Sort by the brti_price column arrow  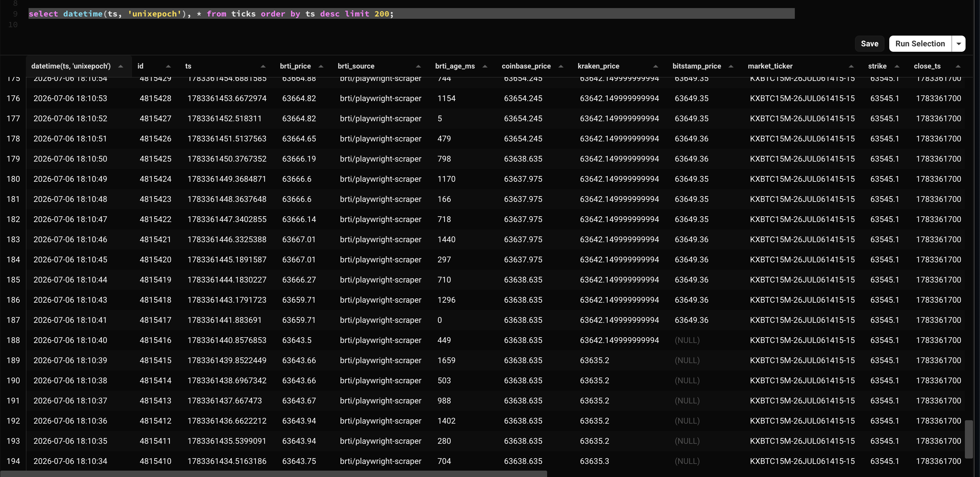(x=321, y=66)
